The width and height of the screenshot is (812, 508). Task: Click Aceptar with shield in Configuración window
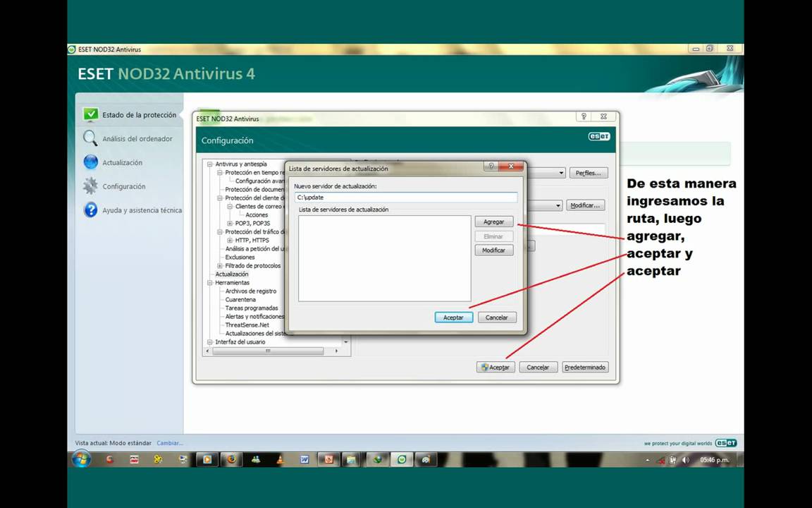pos(496,367)
